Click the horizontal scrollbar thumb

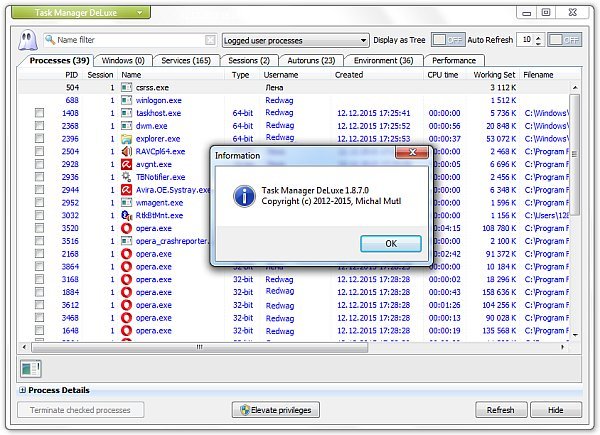coord(199,347)
